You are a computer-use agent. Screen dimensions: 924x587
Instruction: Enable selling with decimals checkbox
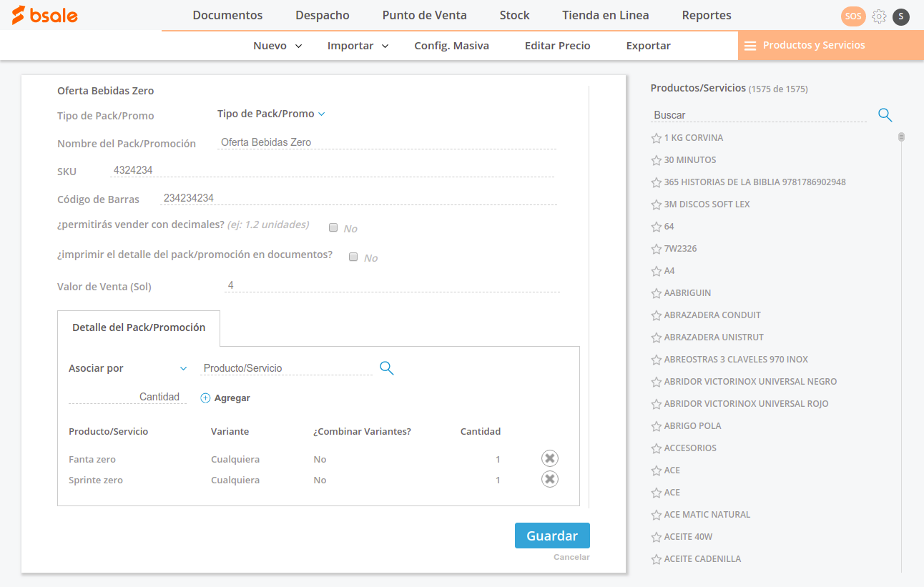point(333,228)
